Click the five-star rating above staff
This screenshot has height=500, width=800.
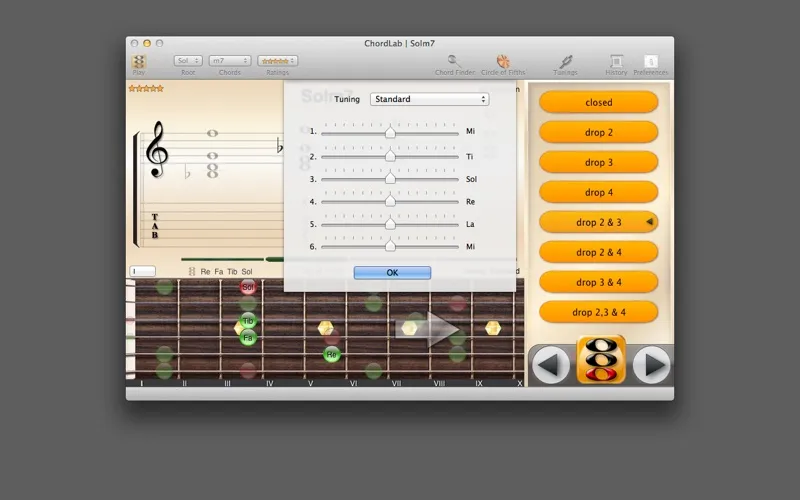tap(146, 89)
